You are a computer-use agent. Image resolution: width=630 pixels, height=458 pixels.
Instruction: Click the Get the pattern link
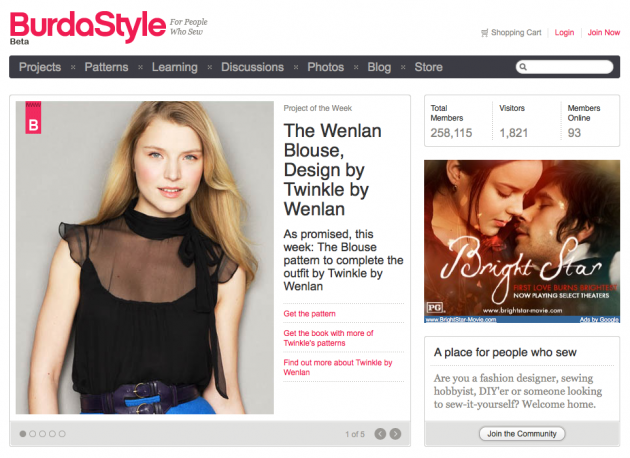(309, 314)
